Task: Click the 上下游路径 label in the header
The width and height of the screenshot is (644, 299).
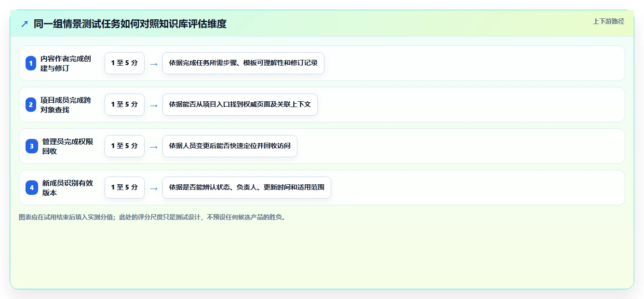Action: (x=608, y=21)
